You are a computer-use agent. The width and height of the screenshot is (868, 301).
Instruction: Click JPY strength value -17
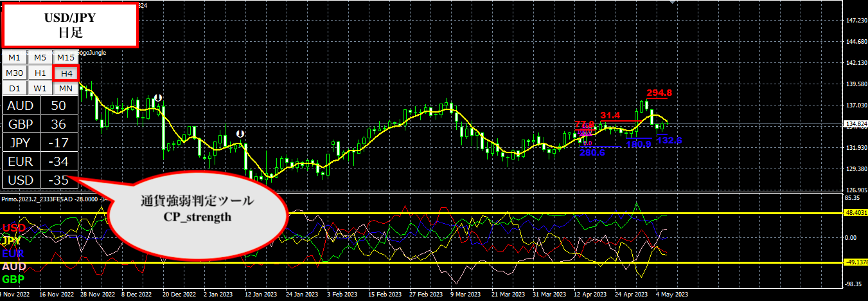point(59,142)
